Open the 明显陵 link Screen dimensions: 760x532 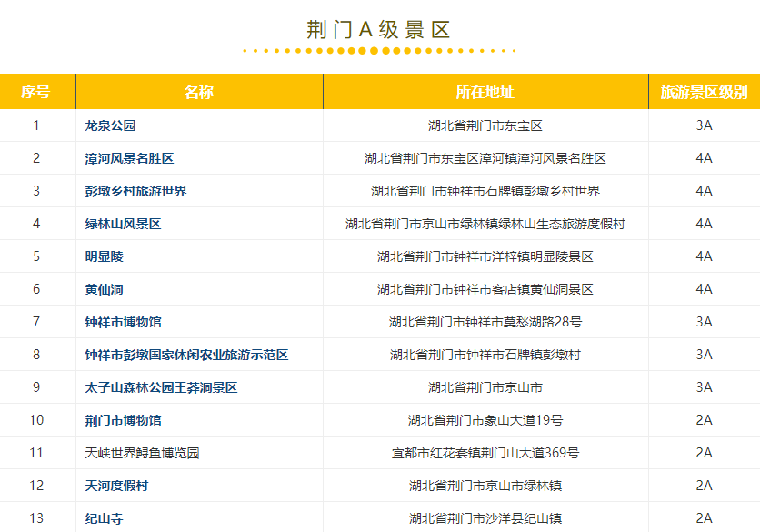pyautogui.click(x=104, y=256)
